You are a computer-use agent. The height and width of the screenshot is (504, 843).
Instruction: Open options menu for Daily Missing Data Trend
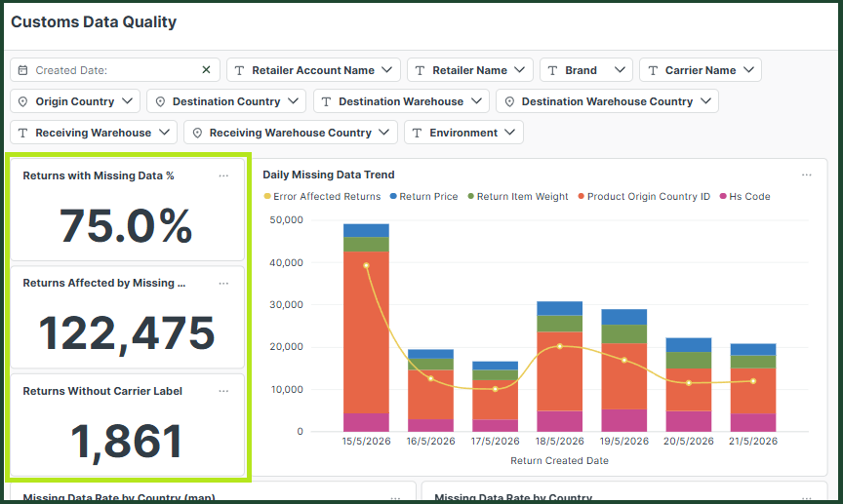pos(807,174)
